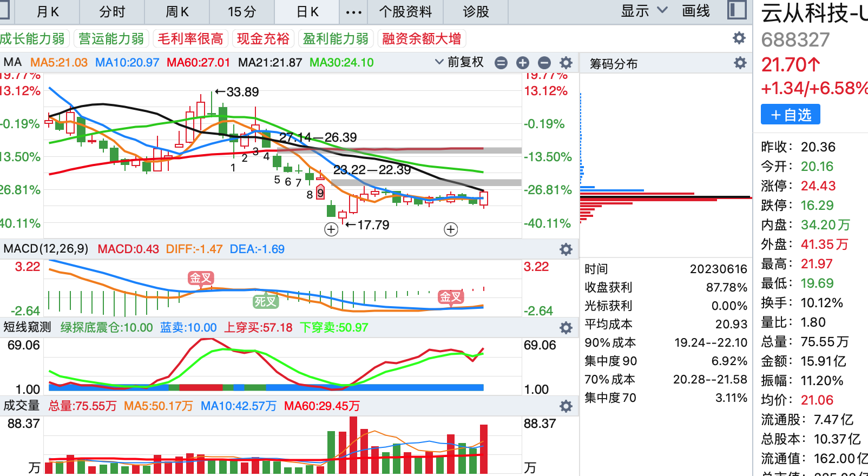Open MACD indicator settings gear

566,249
